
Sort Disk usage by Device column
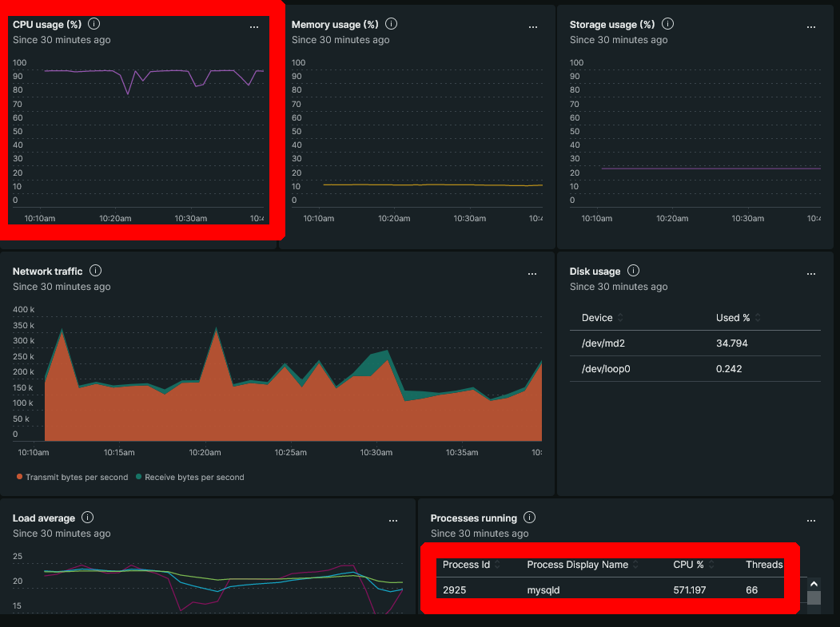(x=602, y=318)
